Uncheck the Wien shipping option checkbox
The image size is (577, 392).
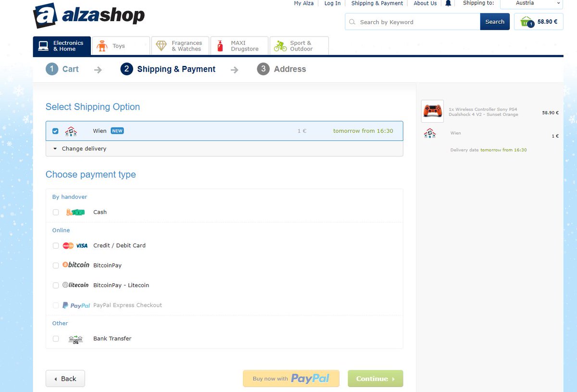pos(55,131)
